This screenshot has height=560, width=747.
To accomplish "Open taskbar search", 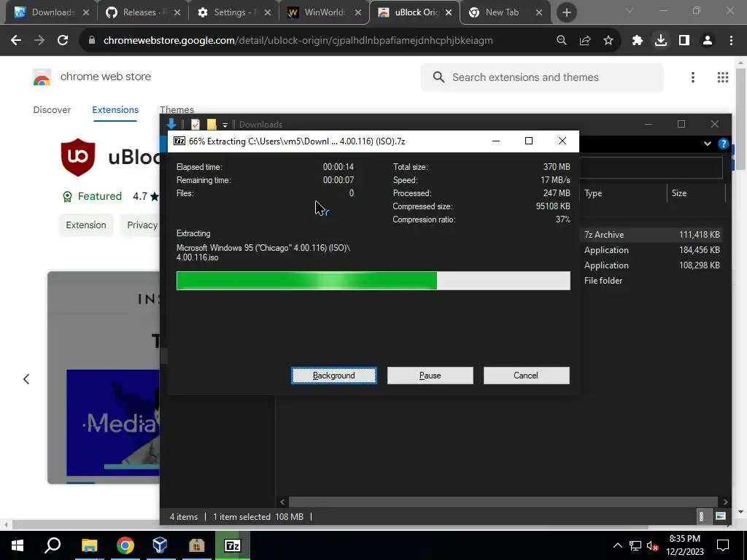I will [x=53, y=545].
